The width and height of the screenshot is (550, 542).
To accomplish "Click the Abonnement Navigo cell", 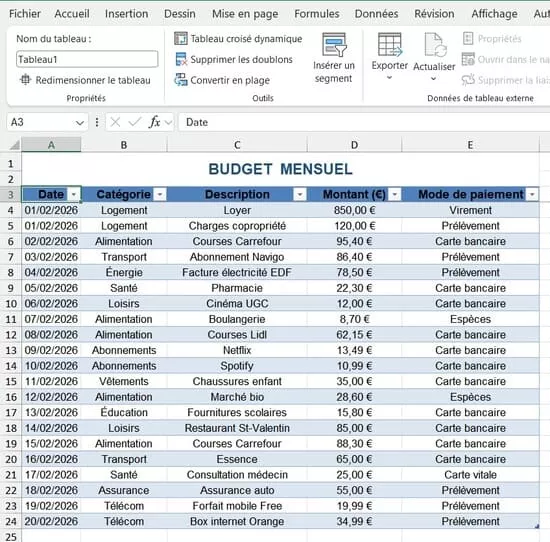I will pyautogui.click(x=237, y=257).
